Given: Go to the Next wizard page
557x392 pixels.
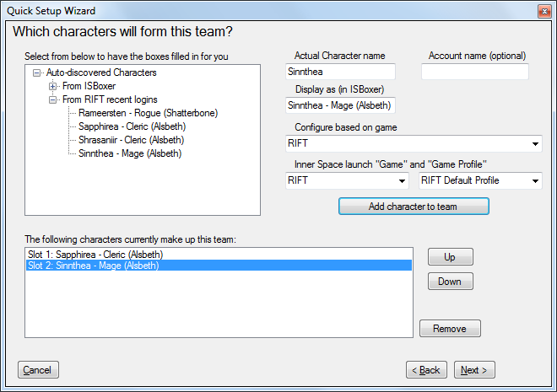Looking at the screenshot, I should [474, 370].
